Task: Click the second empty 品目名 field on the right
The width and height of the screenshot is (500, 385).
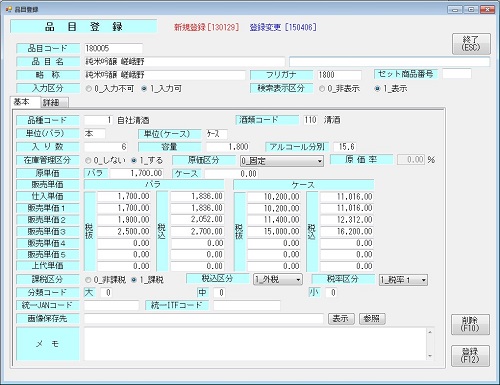Action: click(389, 62)
